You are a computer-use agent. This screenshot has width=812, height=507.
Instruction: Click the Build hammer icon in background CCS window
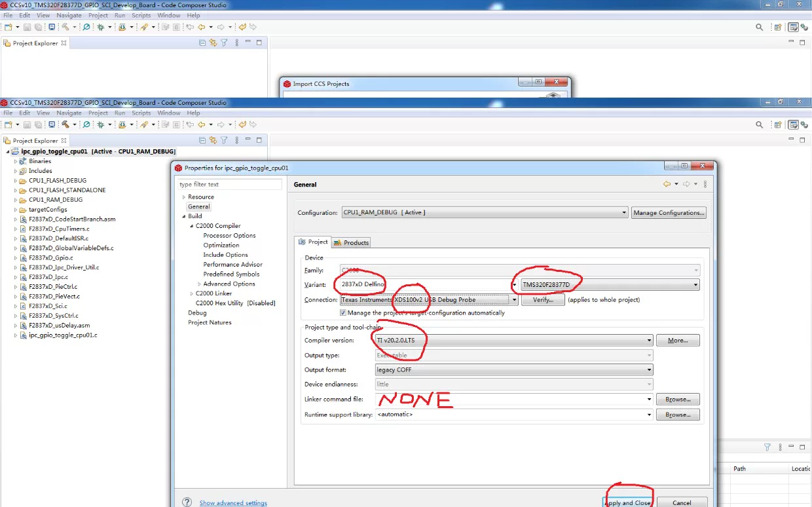[x=65, y=27]
